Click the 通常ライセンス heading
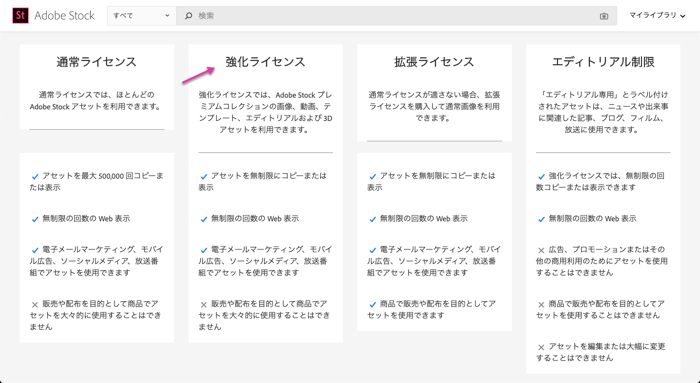Screen dimensions: 700x383 (96, 62)
